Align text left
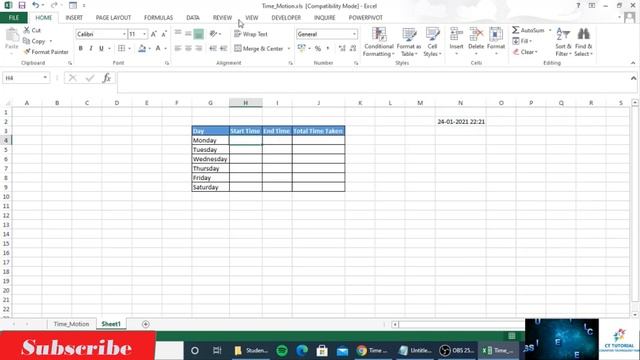The height and width of the screenshot is (360, 640). [178, 48]
